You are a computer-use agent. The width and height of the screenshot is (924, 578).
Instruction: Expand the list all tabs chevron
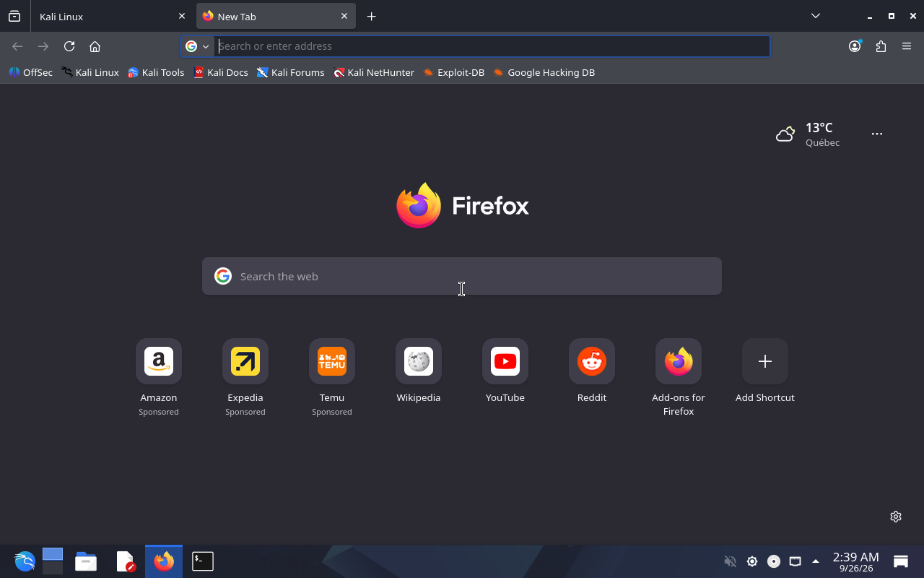click(816, 16)
